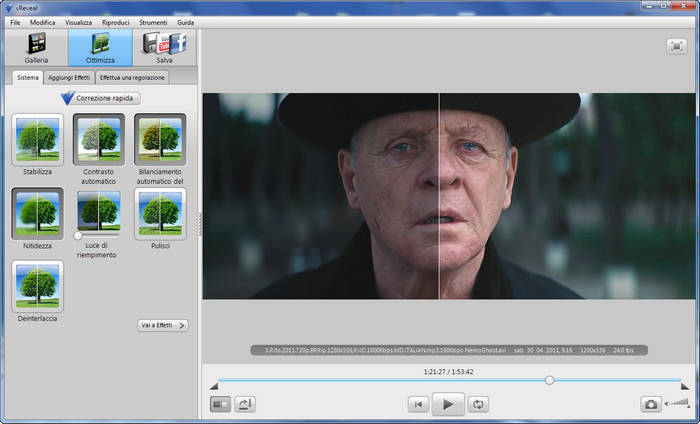
Task: Open the Galleria section
Action: [x=37, y=48]
